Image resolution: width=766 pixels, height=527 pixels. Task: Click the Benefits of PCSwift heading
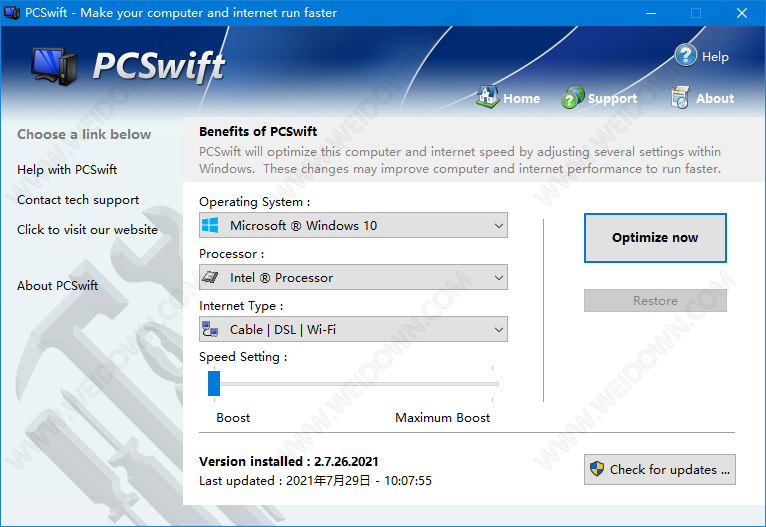pos(258,131)
